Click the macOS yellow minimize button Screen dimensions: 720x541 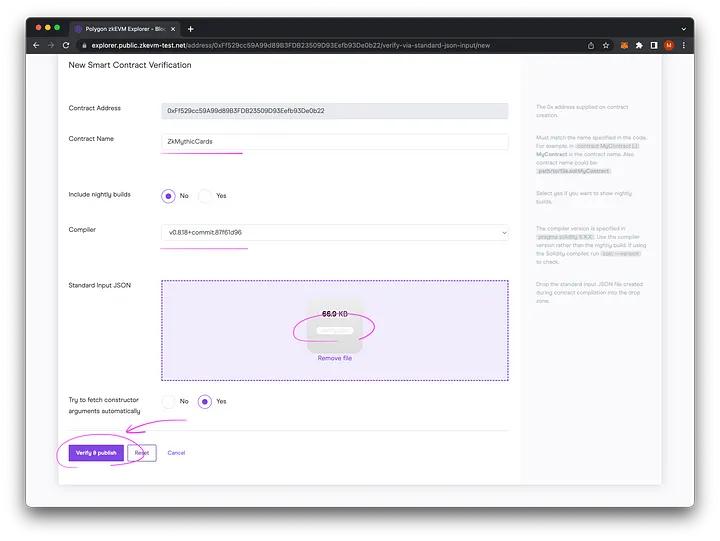[48, 28]
